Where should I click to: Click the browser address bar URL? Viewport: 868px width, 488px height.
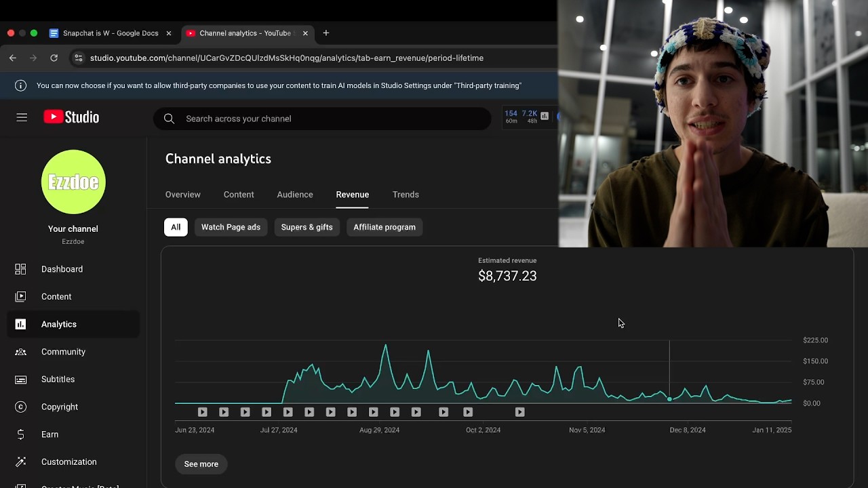(287, 58)
